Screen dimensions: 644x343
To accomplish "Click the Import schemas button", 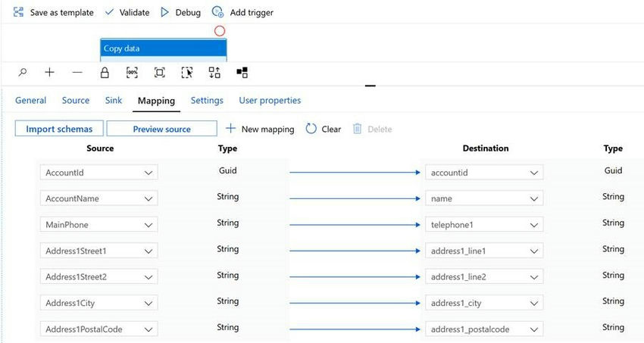I will (x=59, y=129).
